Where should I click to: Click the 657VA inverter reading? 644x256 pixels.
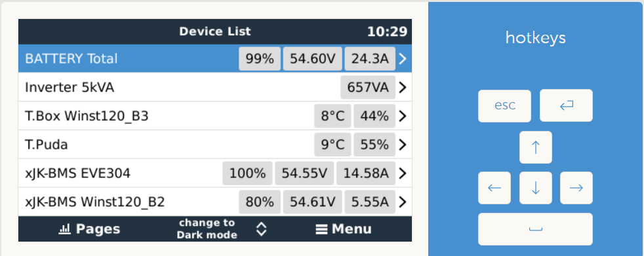click(368, 87)
